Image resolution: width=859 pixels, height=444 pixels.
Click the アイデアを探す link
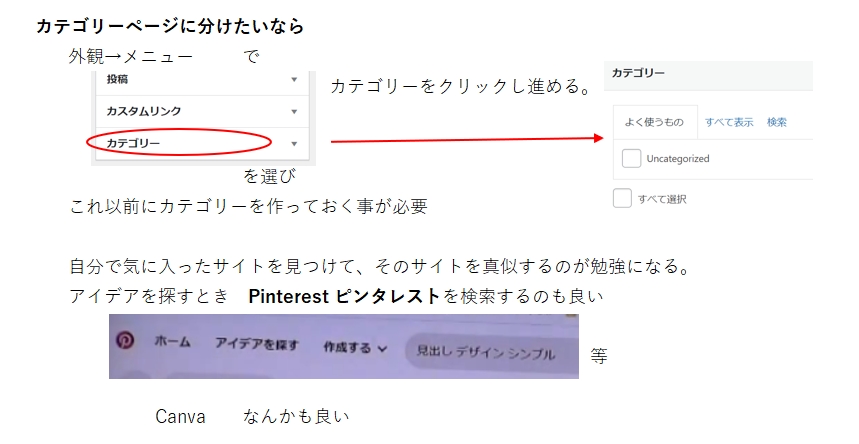click(257, 344)
